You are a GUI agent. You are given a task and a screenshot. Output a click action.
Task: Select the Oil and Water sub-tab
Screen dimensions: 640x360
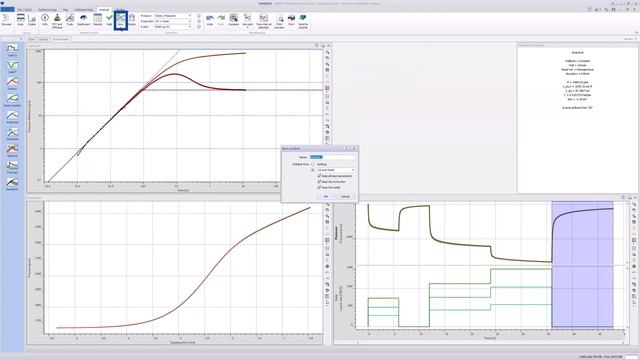(61, 39)
